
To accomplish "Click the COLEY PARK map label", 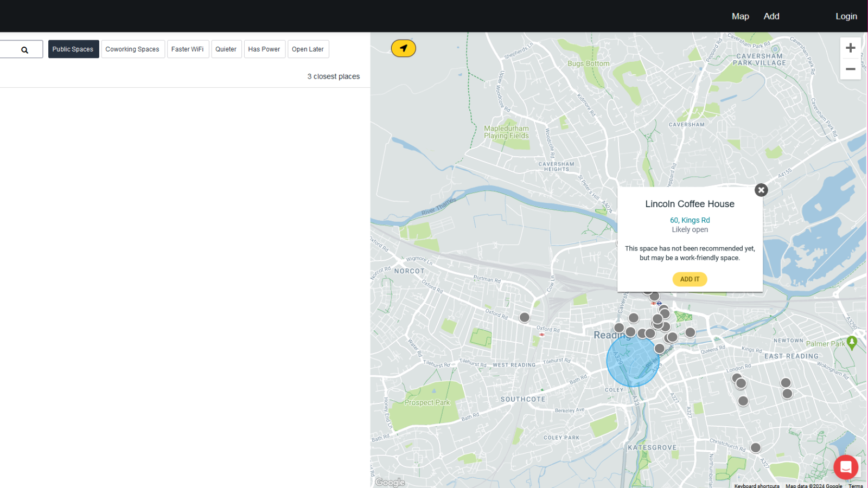I will (x=561, y=438).
